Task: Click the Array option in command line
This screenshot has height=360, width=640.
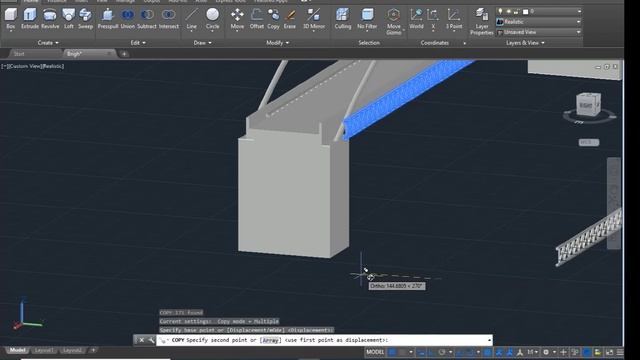Action: (x=271, y=340)
